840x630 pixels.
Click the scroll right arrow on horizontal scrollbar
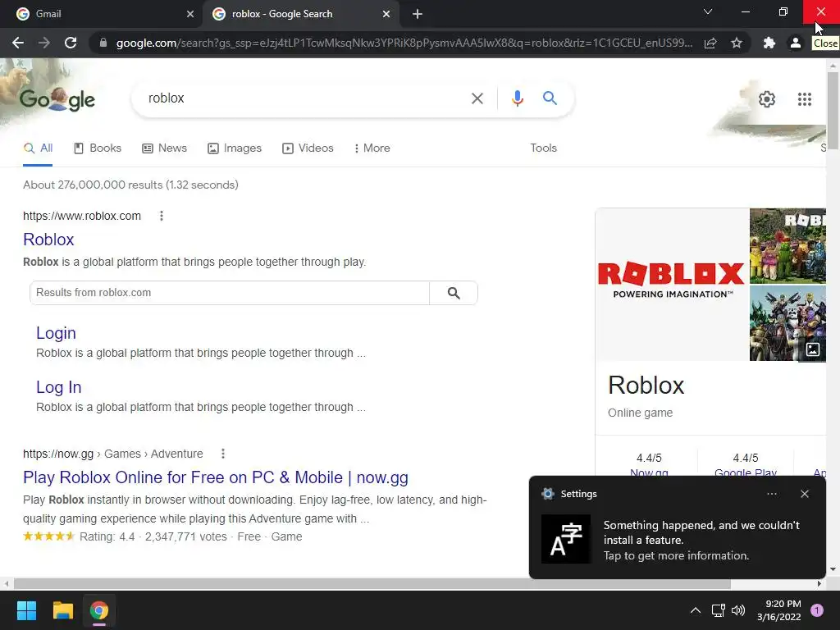click(819, 583)
